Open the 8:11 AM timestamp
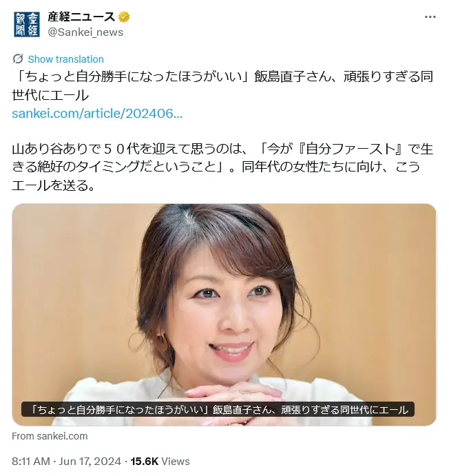The image size is (449, 476). pyautogui.click(x=31, y=461)
